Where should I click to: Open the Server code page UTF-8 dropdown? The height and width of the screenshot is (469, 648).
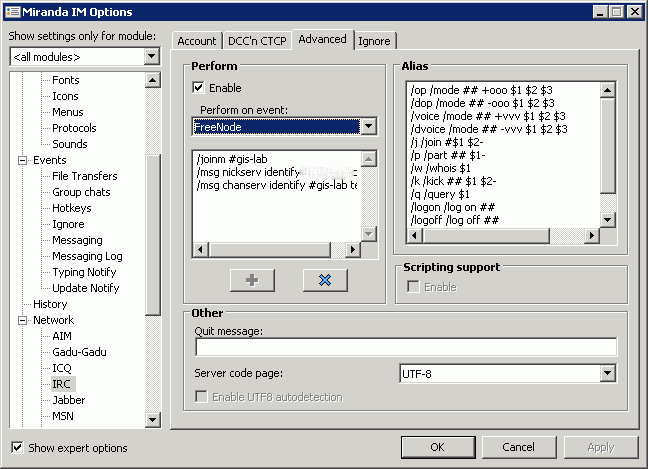coord(608,374)
